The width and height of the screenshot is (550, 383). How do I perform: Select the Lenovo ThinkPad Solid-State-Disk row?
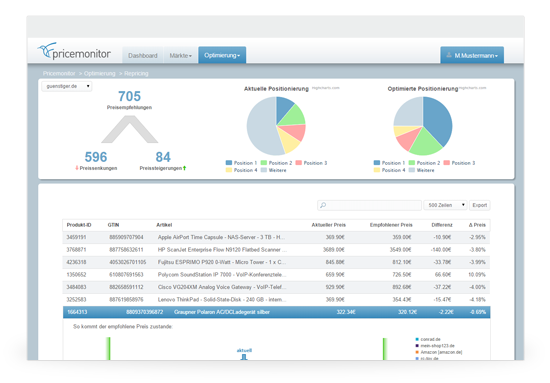(x=276, y=300)
